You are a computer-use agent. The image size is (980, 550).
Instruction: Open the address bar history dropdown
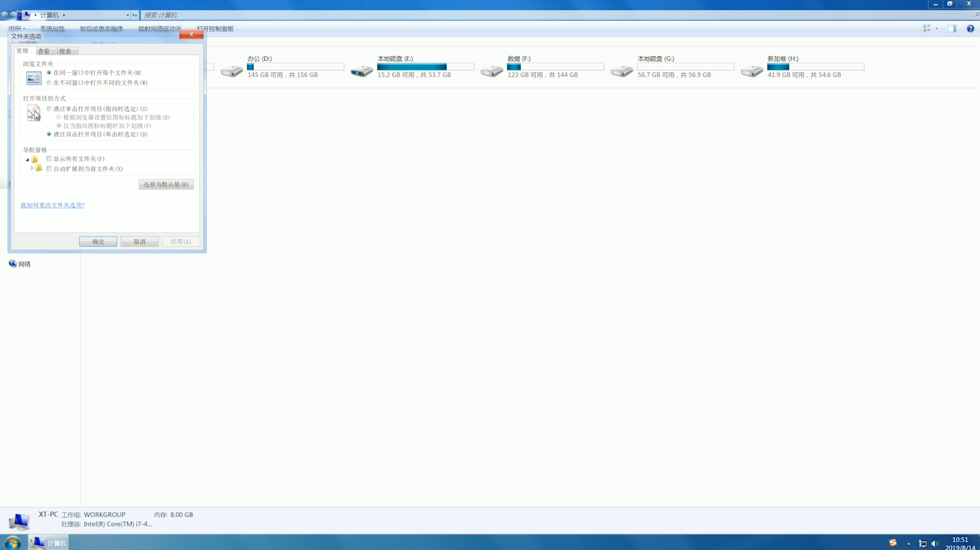(x=128, y=15)
